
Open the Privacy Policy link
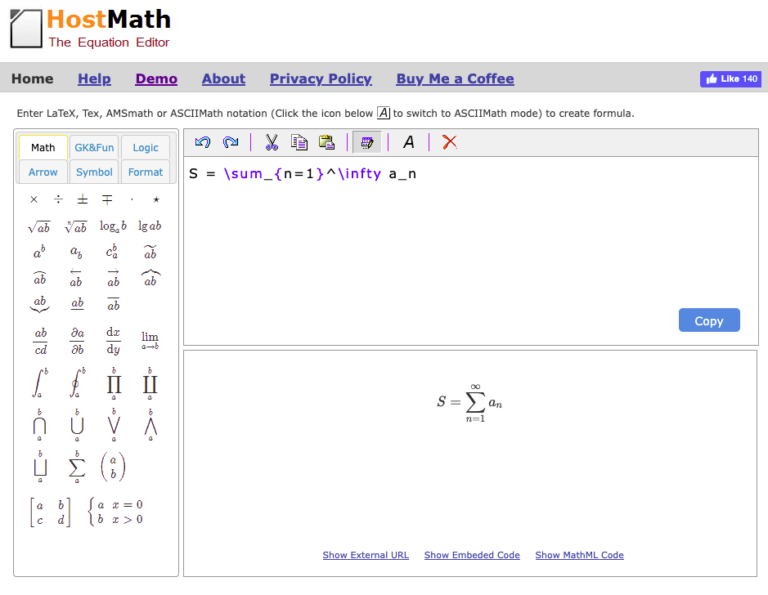[x=321, y=78]
